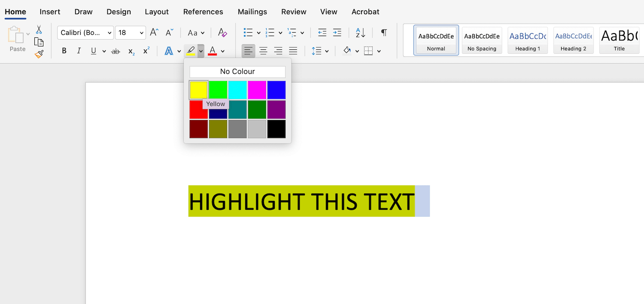Toggle Underline formatting
Image resolution: width=644 pixels, height=304 pixels.
(x=94, y=51)
